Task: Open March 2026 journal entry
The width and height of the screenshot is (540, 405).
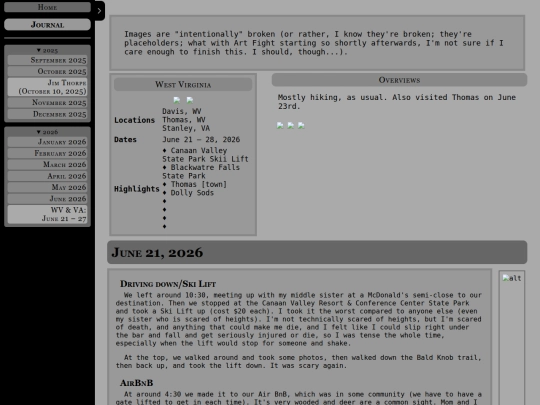Action: pyautogui.click(x=48, y=165)
